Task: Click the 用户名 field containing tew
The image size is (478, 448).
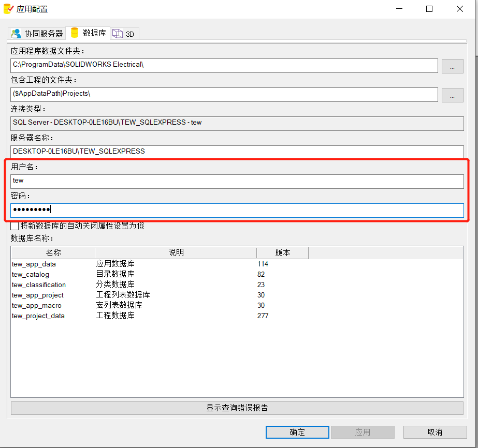Action: tap(237, 182)
